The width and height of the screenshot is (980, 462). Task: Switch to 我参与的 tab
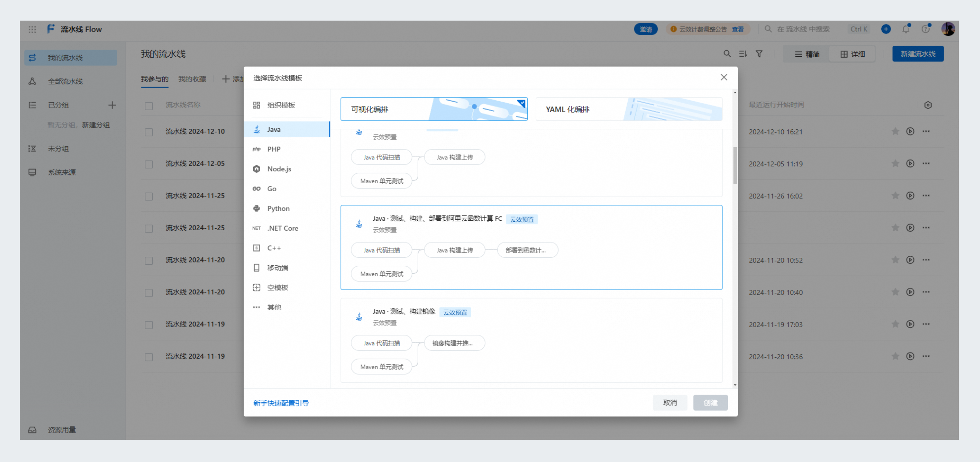pyautogui.click(x=154, y=79)
